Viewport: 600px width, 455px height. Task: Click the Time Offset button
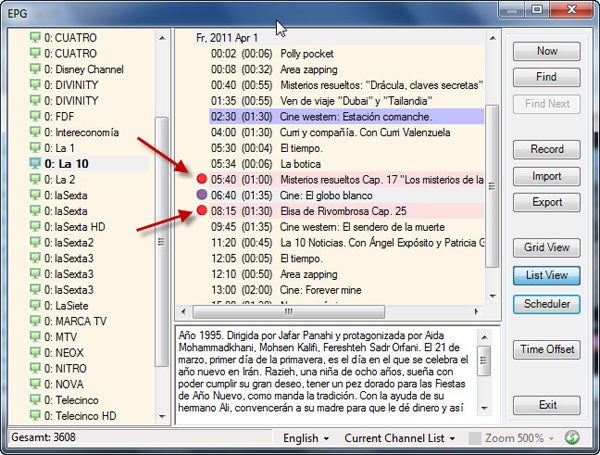point(546,349)
